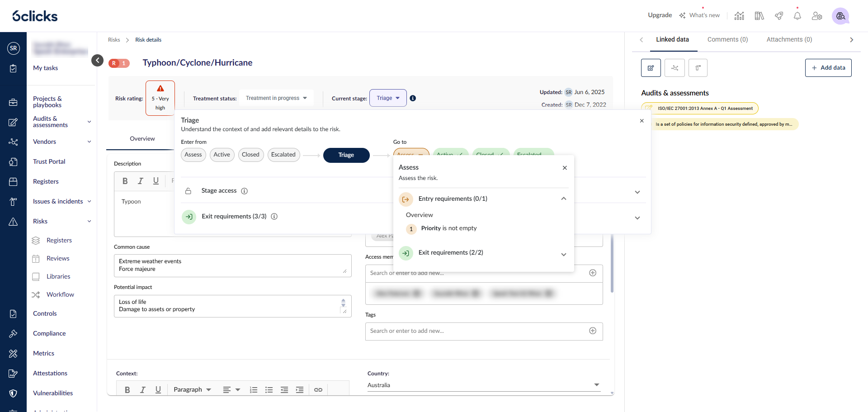868x412 pixels.
Task: Select the Closed stage chip under Enter from
Action: 250,155
